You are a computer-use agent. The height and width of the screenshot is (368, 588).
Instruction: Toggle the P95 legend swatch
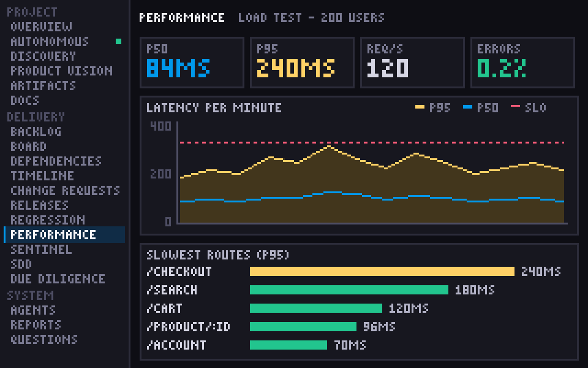(420, 107)
